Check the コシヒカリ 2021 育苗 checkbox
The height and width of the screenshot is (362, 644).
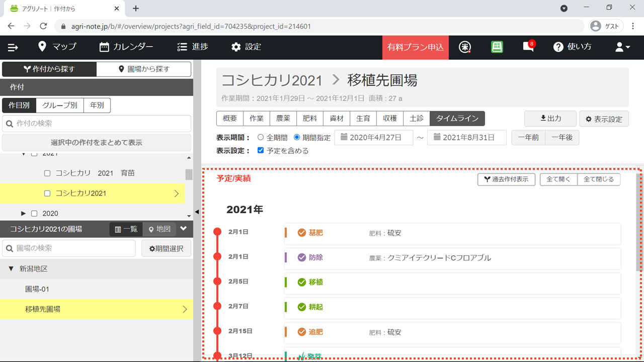click(x=47, y=173)
